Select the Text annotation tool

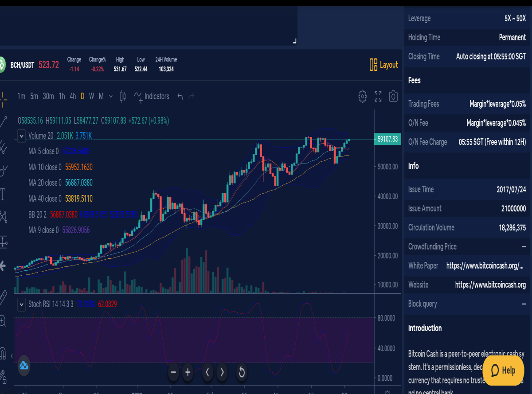[x=3, y=194]
